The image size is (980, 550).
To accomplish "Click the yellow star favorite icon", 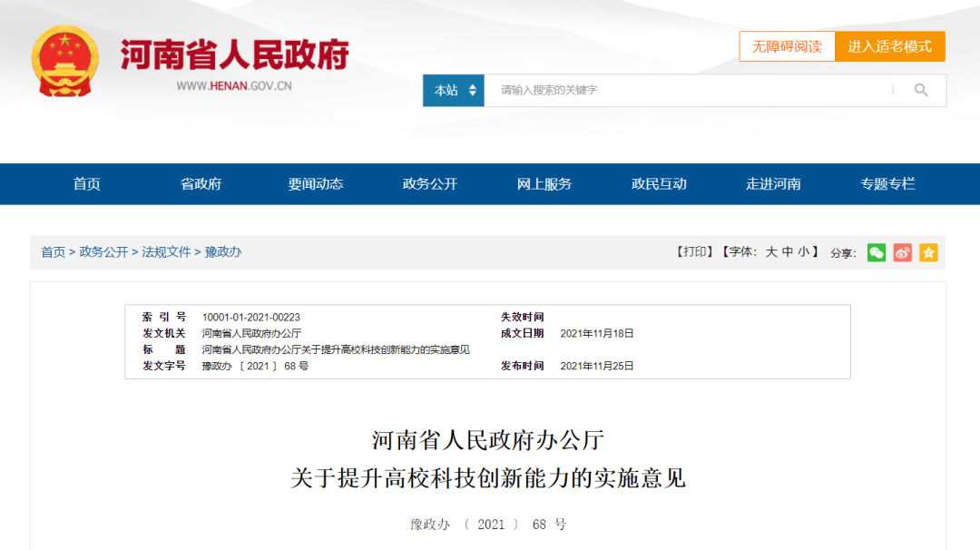I will point(928,253).
